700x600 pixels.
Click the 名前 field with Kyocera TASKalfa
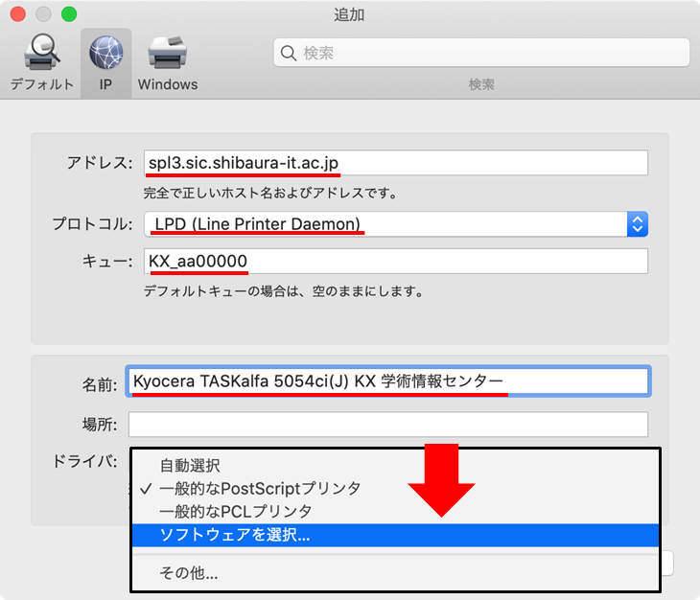(388, 381)
